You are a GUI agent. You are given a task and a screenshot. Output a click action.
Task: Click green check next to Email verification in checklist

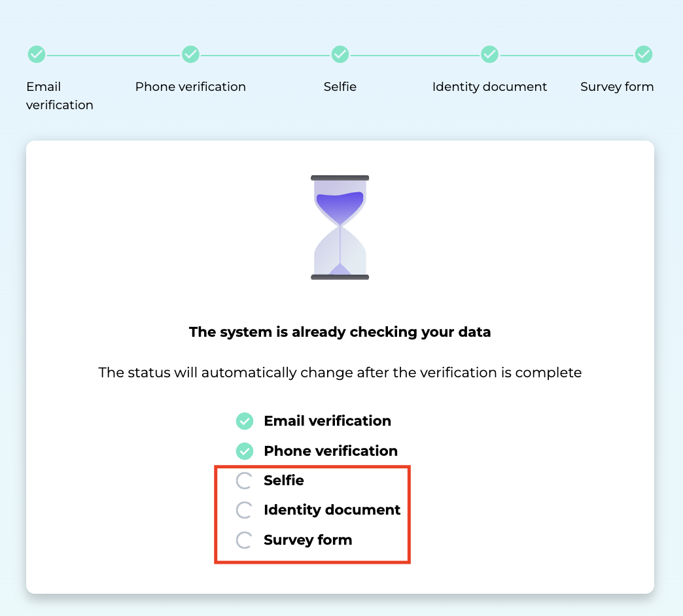(x=245, y=421)
